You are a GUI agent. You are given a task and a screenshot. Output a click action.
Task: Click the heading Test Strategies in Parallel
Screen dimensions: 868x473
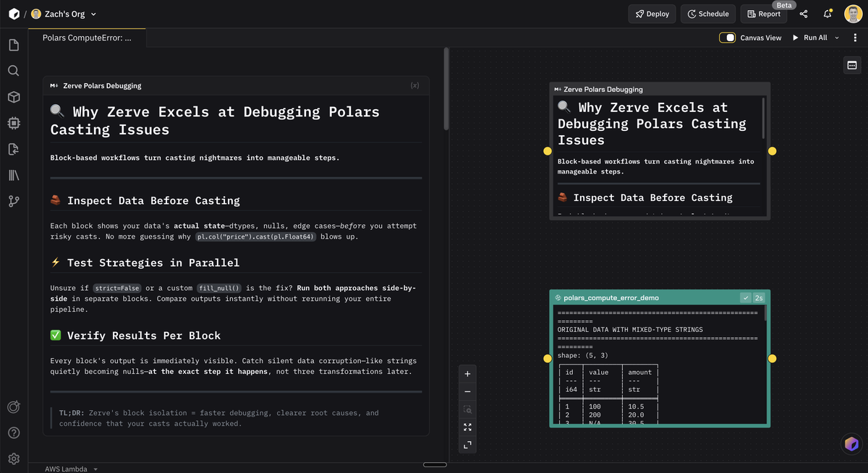pos(153,263)
